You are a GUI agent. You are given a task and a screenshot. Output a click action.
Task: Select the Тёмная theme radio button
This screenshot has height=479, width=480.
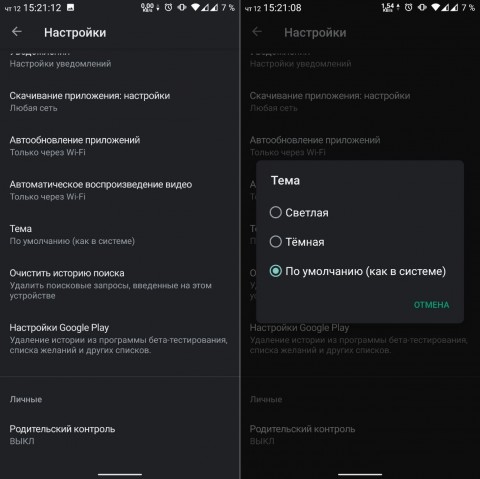[x=276, y=242]
